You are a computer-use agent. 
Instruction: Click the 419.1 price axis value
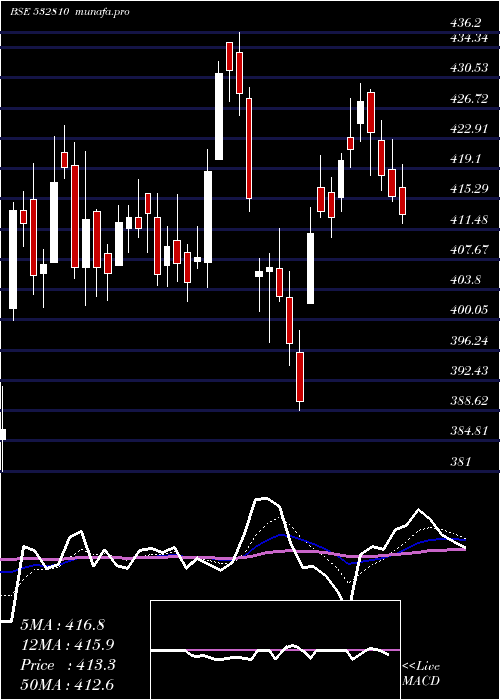click(466, 159)
